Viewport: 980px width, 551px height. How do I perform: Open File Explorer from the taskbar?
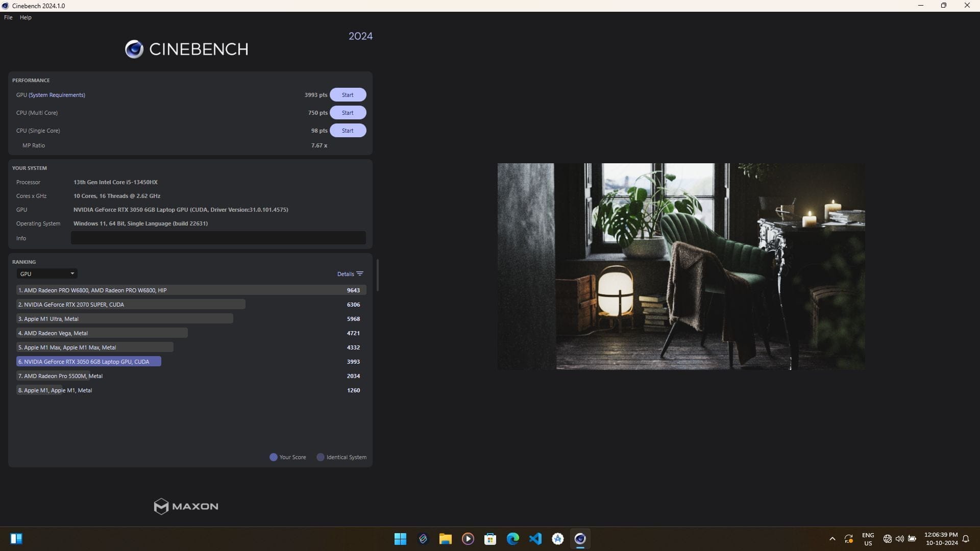pyautogui.click(x=446, y=539)
